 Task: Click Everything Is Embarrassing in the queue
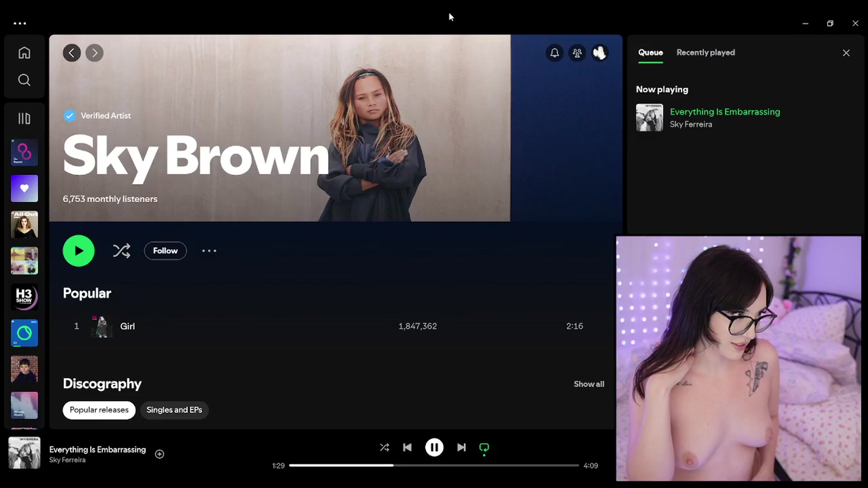click(725, 112)
